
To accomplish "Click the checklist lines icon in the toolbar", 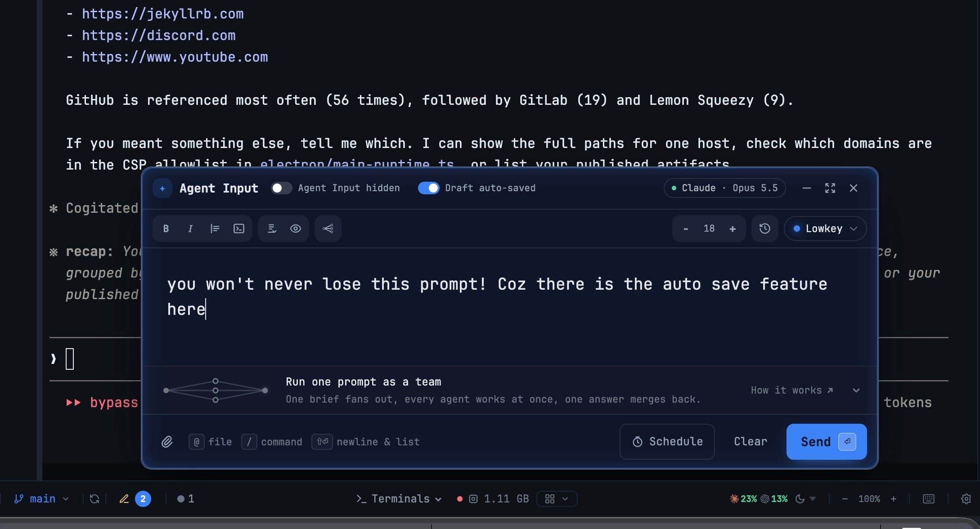I will click(272, 229).
